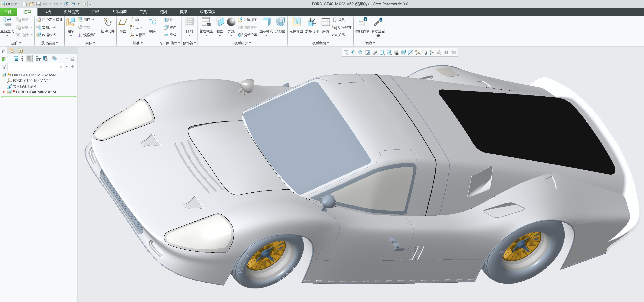This screenshot has height=302, width=644.
Task: Switch to the 实时仿真 ribbon tab
Action: pyautogui.click(x=71, y=12)
